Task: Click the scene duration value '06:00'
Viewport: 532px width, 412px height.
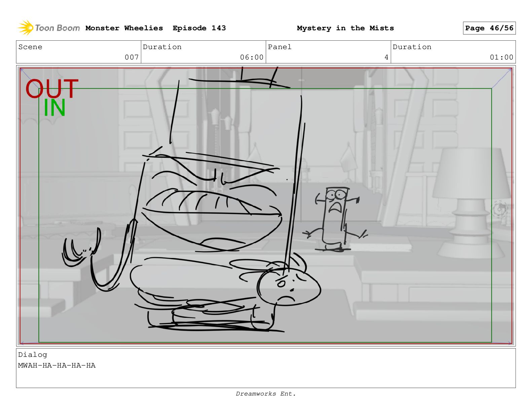Action: [x=252, y=57]
